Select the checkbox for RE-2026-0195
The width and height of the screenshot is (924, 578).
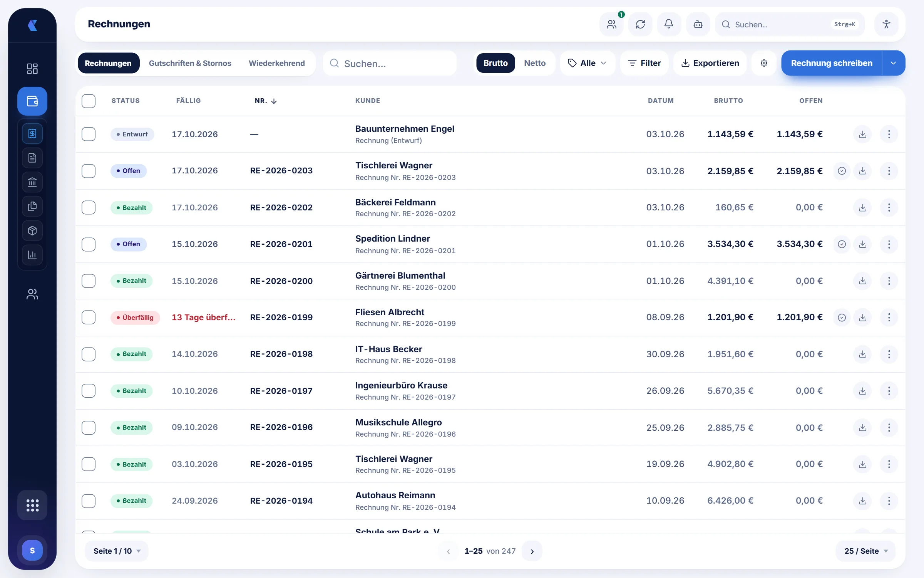[x=89, y=464]
